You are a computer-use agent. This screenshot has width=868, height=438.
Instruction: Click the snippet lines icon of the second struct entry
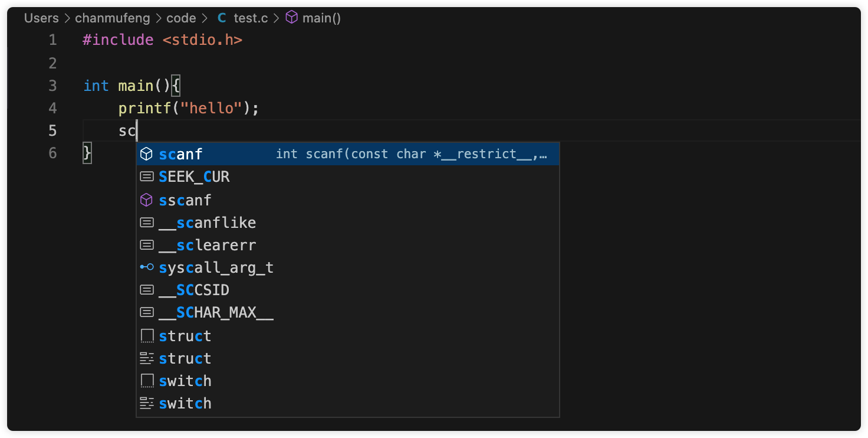[146, 358]
